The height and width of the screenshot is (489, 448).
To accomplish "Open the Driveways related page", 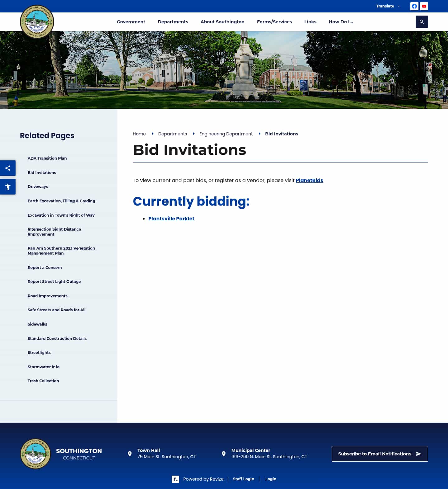I will click(x=38, y=186).
